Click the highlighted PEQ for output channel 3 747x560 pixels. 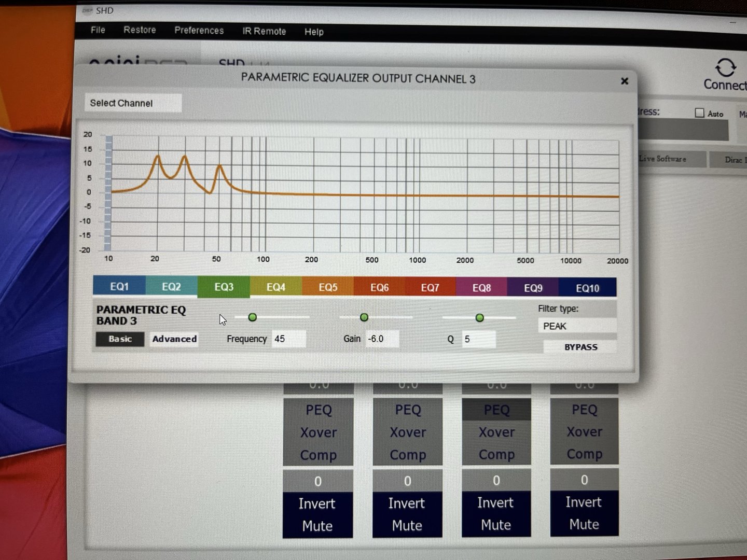496,410
